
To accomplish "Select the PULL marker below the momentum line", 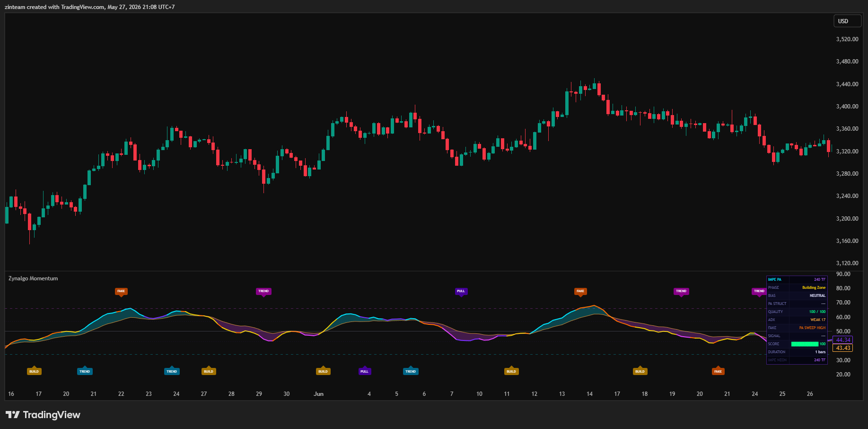I will tap(364, 371).
